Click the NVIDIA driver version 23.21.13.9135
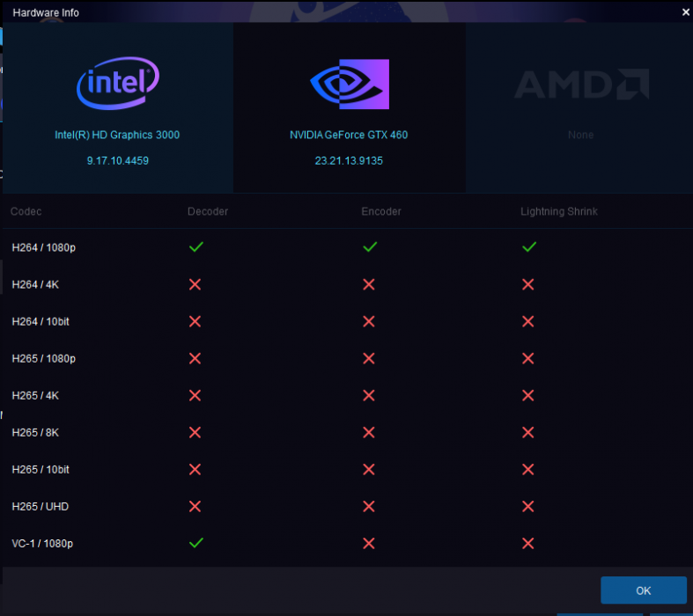Screen dimensions: 693x616 point(349,161)
